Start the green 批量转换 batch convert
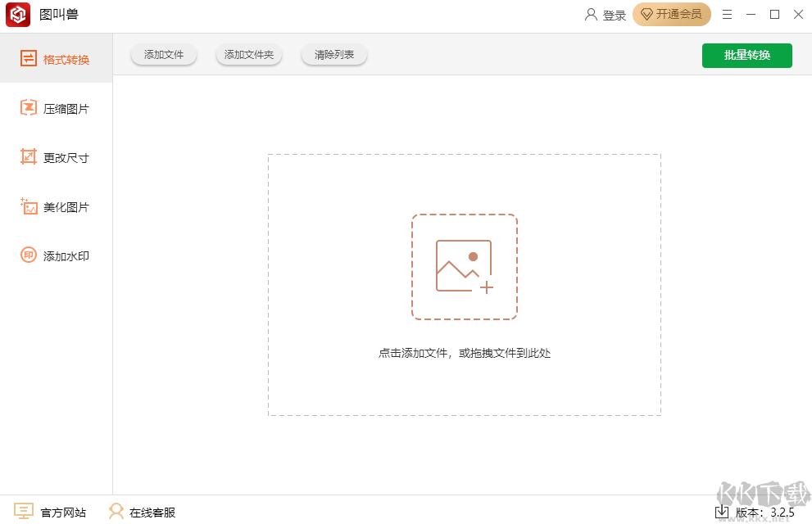812x524 pixels. 746,55
